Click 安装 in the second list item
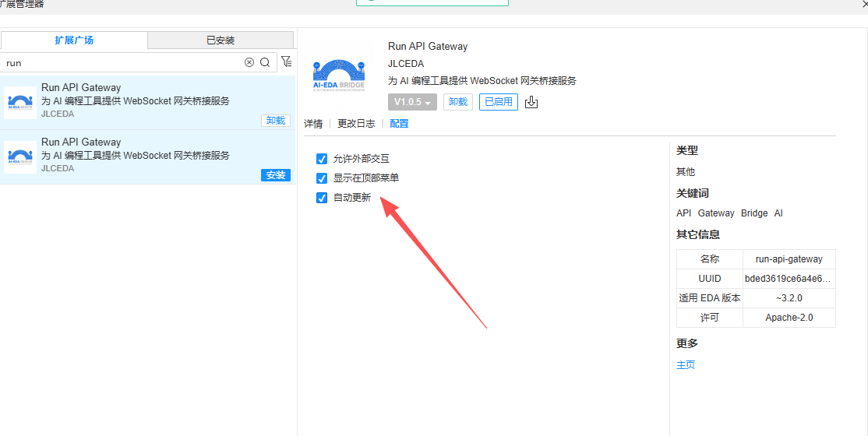The width and height of the screenshot is (868, 436). 276,175
